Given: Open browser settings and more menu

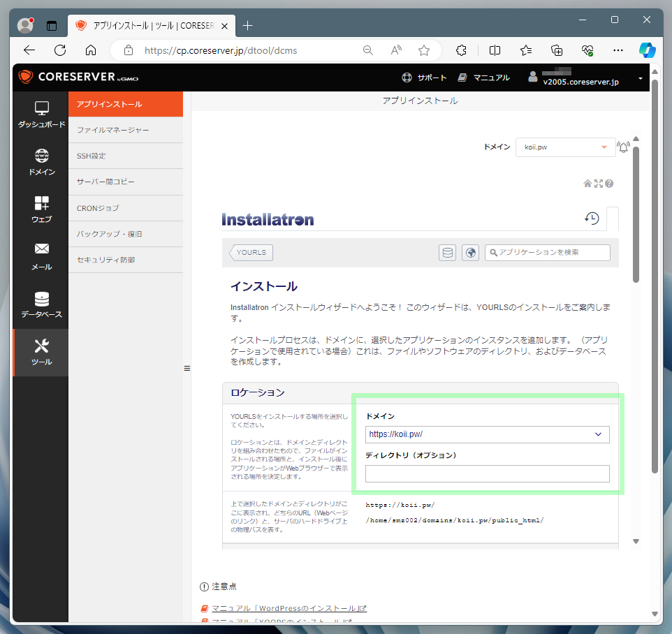Looking at the screenshot, I should click(x=618, y=50).
